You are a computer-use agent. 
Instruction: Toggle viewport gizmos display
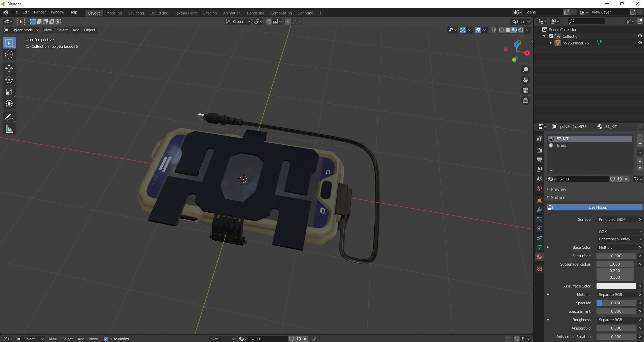463,30
